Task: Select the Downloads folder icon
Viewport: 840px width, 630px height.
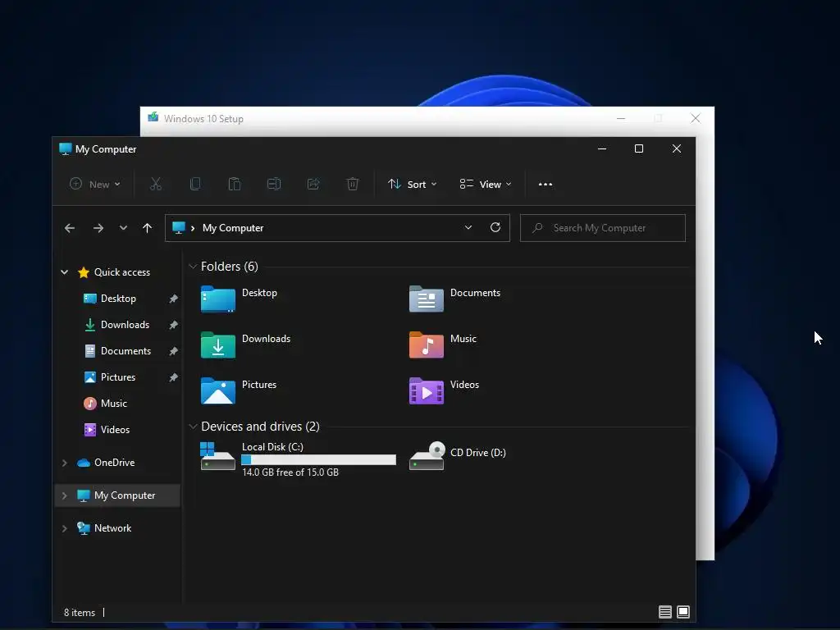Action: (x=218, y=345)
